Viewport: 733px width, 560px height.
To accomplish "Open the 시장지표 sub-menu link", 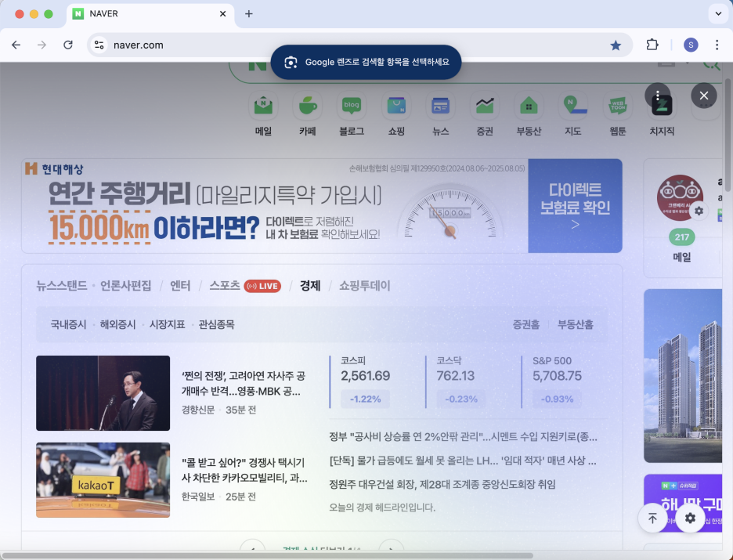I will point(167,324).
